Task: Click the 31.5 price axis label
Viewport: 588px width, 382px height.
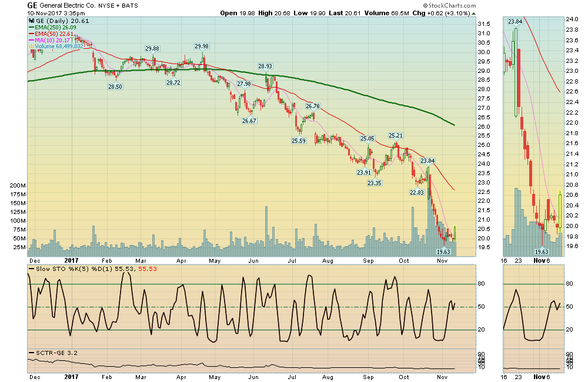Action: (484, 24)
